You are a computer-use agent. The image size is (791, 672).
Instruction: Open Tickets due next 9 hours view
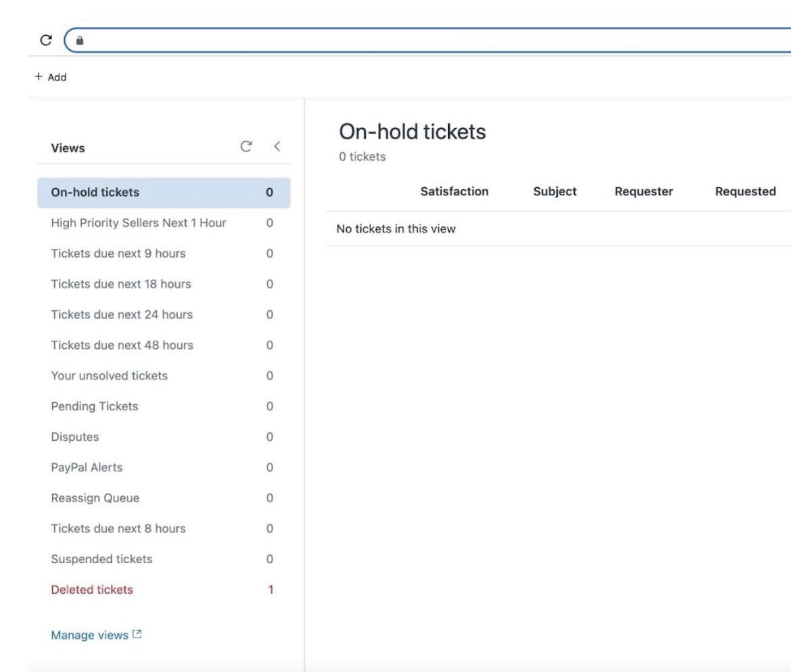coord(164,254)
